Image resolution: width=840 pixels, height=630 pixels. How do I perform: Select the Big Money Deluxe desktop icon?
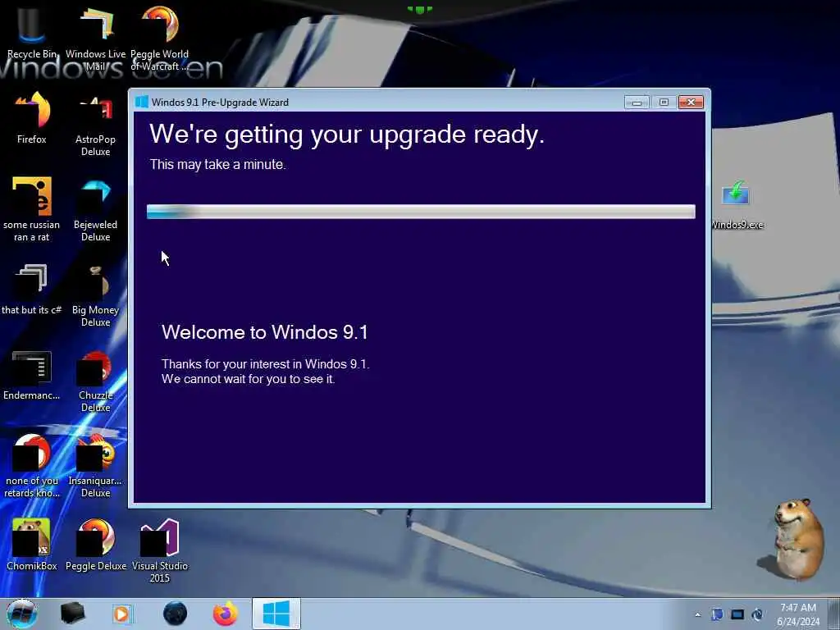[x=95, y=294]
